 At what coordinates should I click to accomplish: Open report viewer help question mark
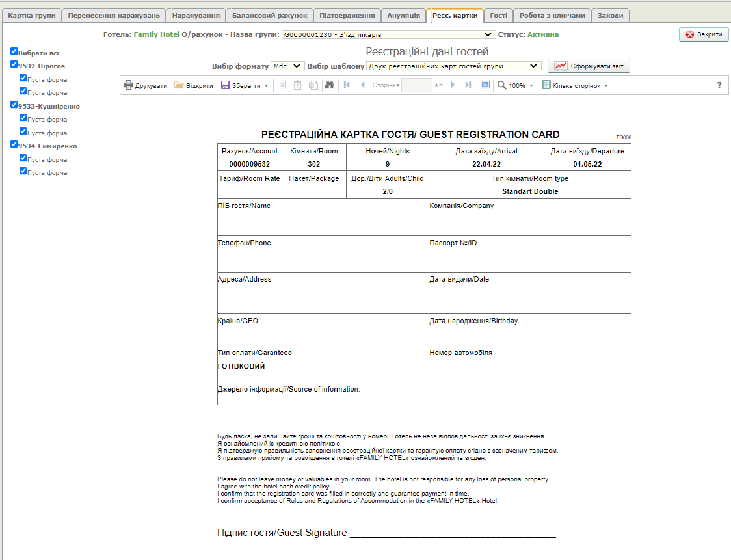pos(719,85)
